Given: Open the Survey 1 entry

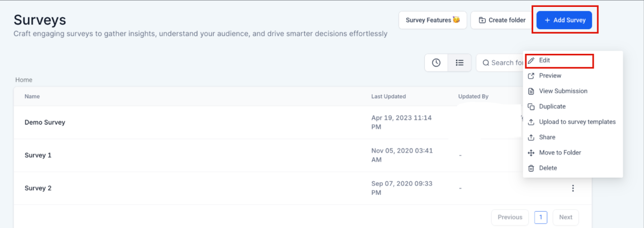Looking at the screenshot, I should pos(38,155).
